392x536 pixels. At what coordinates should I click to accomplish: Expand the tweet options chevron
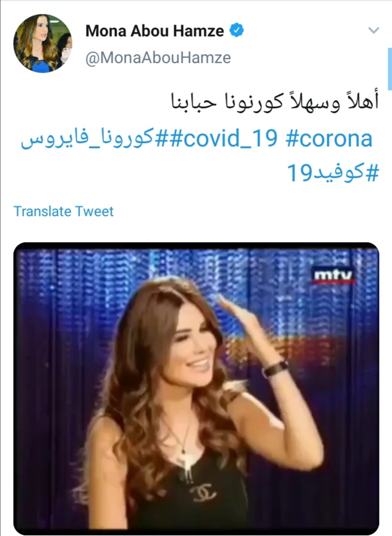[x=373, y=31]
